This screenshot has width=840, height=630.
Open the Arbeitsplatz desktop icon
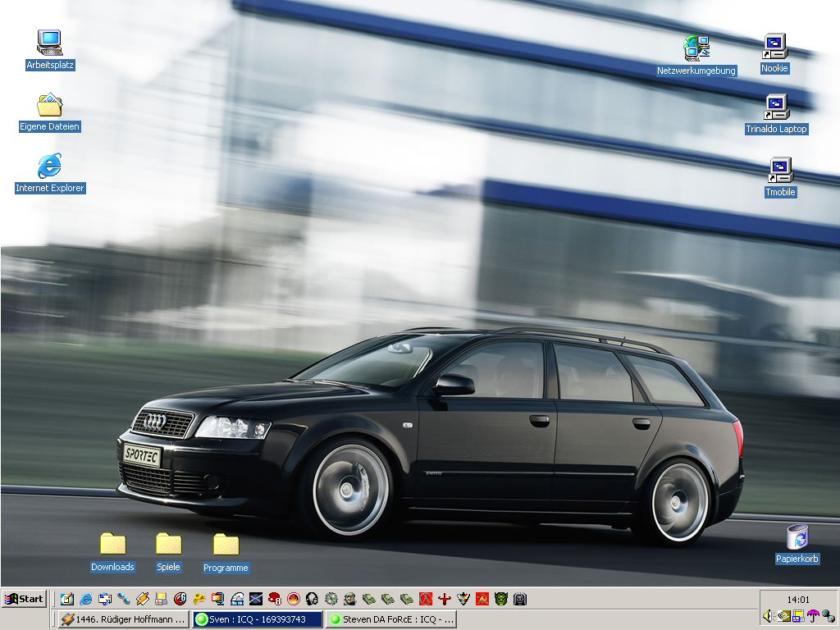[x=49, y=43]
